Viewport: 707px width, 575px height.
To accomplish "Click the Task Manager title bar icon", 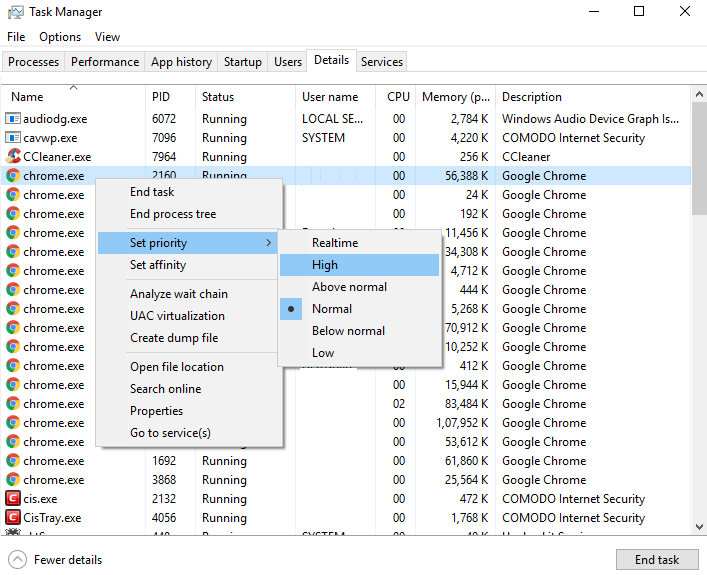I will click(x=16, y=12).
